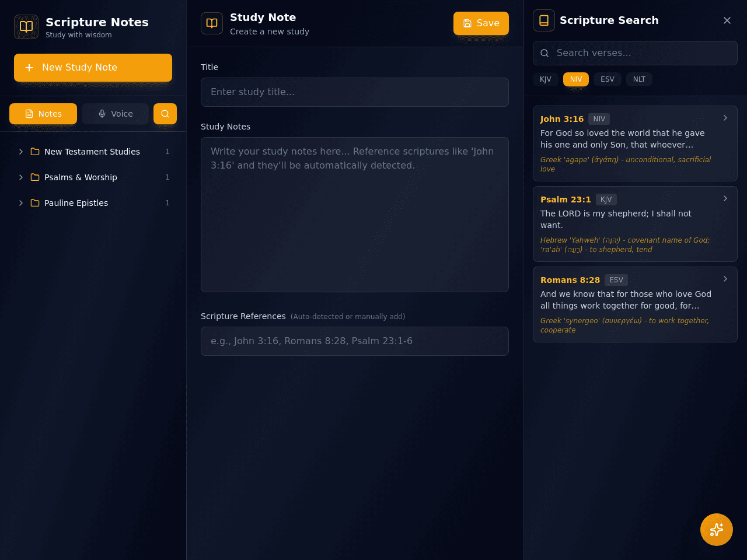Open the Romans 8:28 verse chevron
747x560 pixels.
pyautogui.click(x=725, y=279)
